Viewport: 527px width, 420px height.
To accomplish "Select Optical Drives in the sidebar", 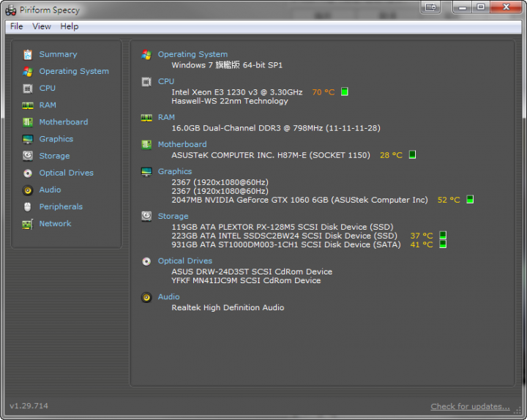I will coord(66,173).
